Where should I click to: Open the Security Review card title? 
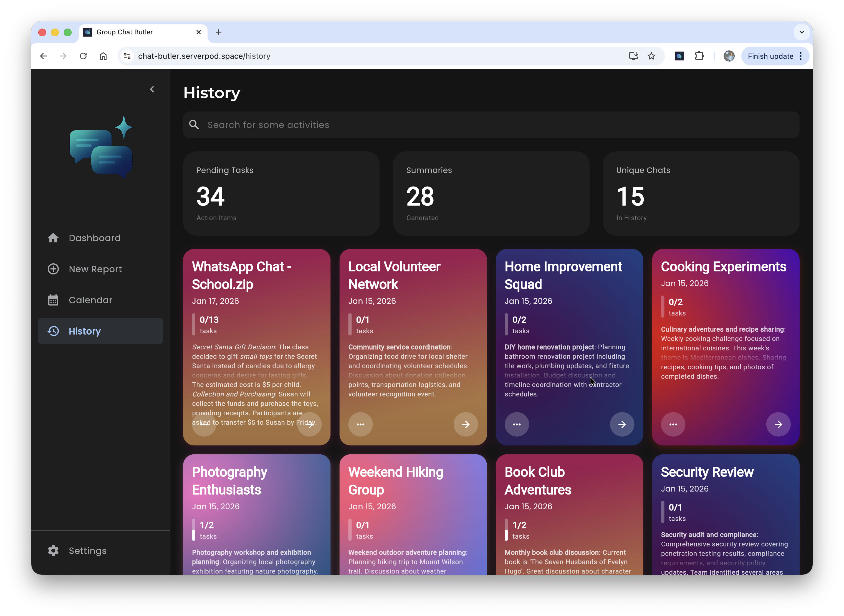click(x=707, y=472)
